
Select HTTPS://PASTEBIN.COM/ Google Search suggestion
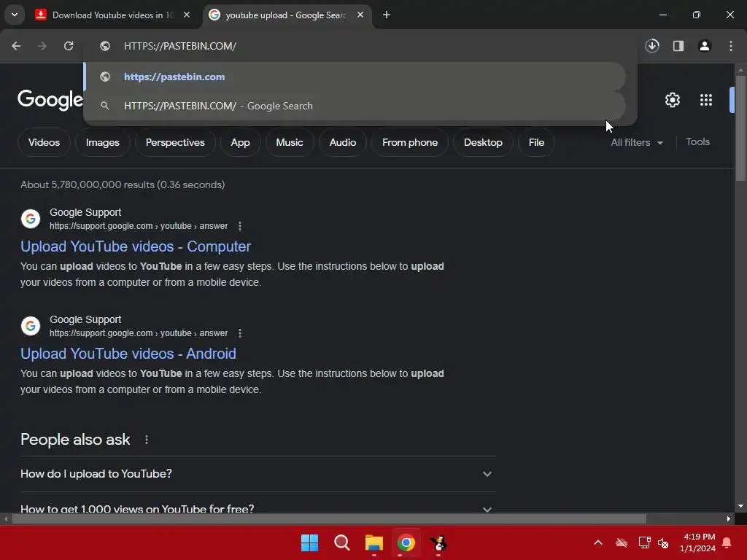[355, 106]
